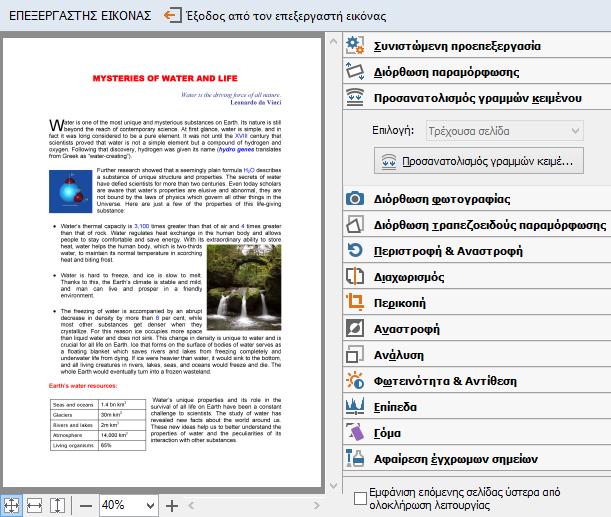Image resolution: width=611 pixels, height=517 pixels.
Task: Select the Περικοπή crop icon
Action: (355, 303)
